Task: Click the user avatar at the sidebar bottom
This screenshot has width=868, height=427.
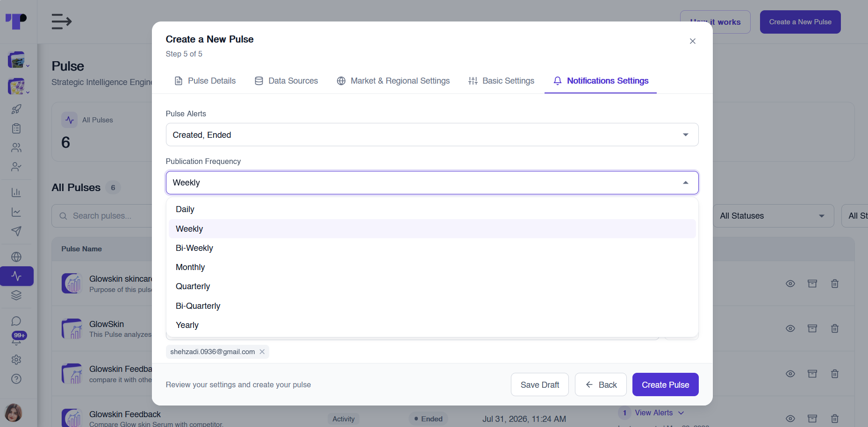Action: point(14,413)
